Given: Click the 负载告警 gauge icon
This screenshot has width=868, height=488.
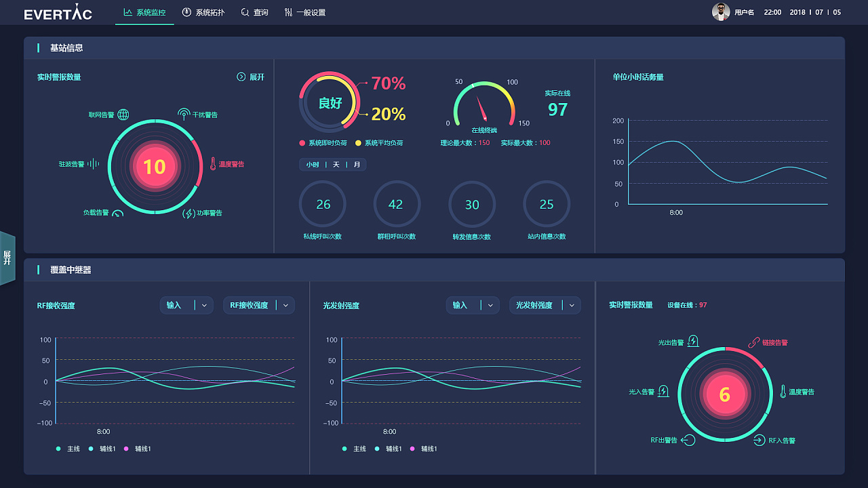Looking at the screenshot, I should [117, 214].
